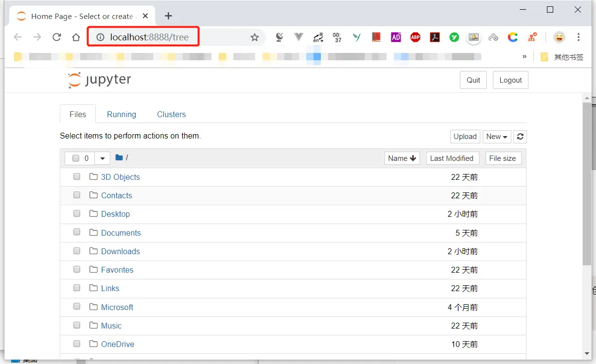Switch to the Running tab
The height and width of the screenshot is (364, 596).
(x=121, y=114)
